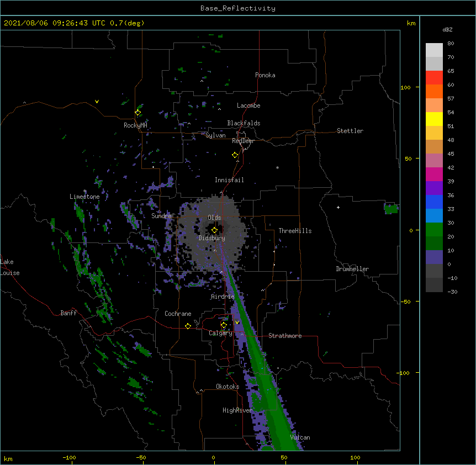This screenshot has height=465, width=476.
Task: Click the RockyMH town label
Action: [135, 125]
